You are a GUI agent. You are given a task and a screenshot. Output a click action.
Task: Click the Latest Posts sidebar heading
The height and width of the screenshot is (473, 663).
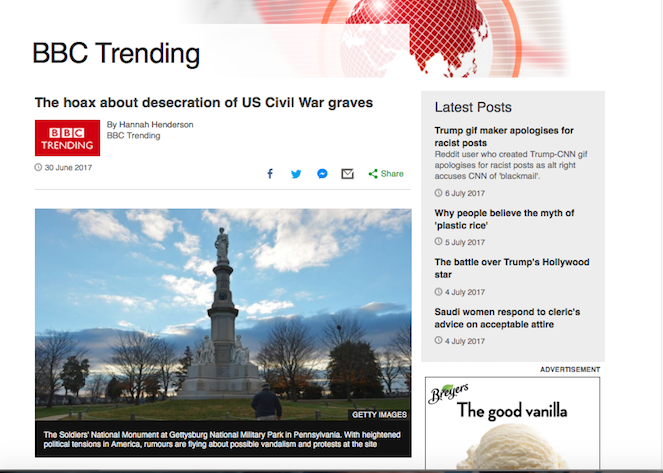(473, 107)
